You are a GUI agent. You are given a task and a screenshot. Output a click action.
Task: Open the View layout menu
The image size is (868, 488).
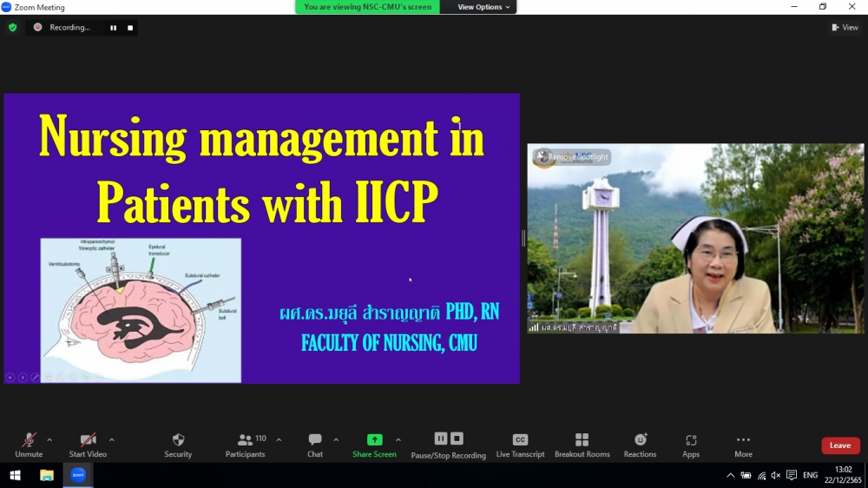(845, 28)
